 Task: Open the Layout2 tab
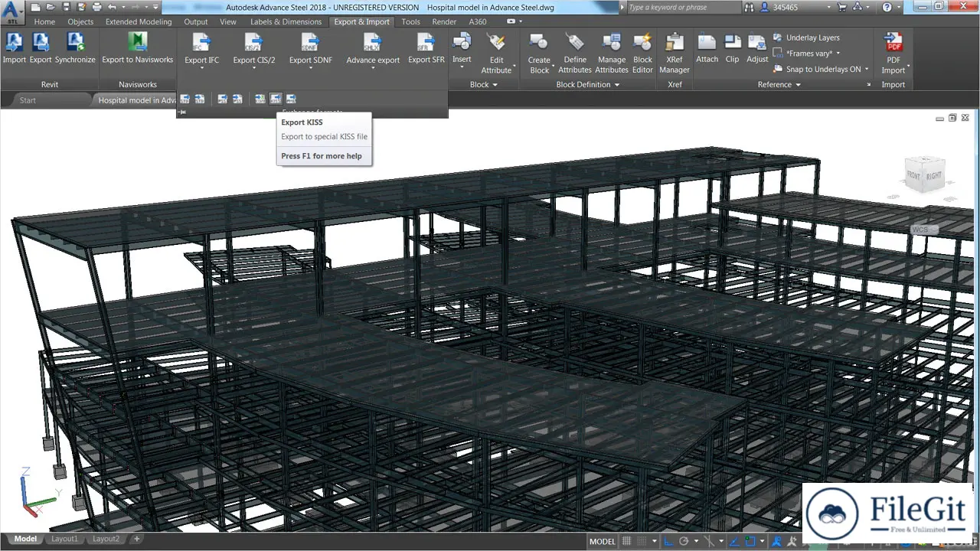(x=106, y=539)
